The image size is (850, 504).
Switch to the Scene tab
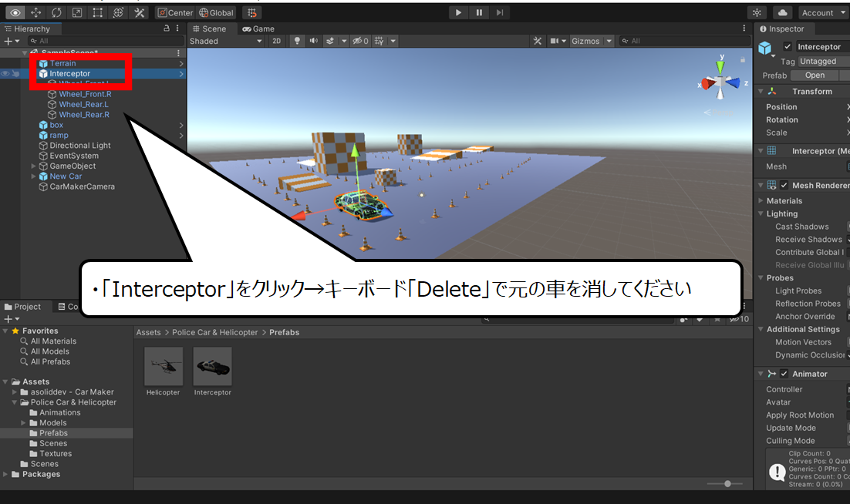(x=209, y=29)
